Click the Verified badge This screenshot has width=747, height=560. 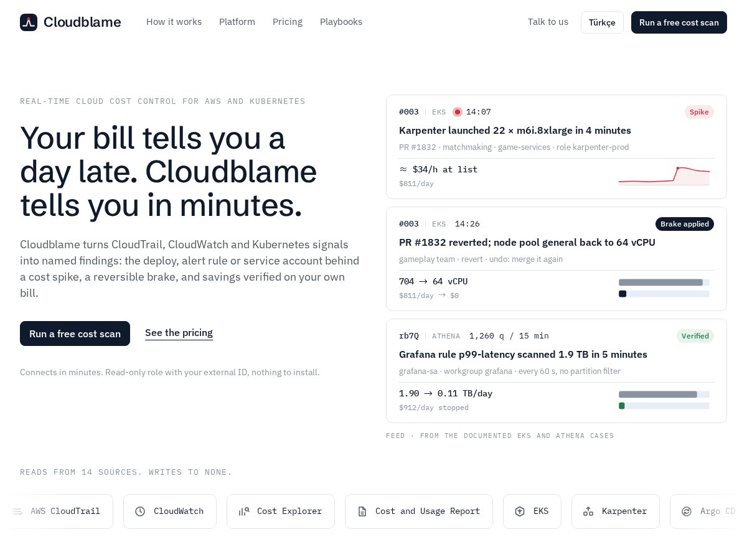[695, 336]
